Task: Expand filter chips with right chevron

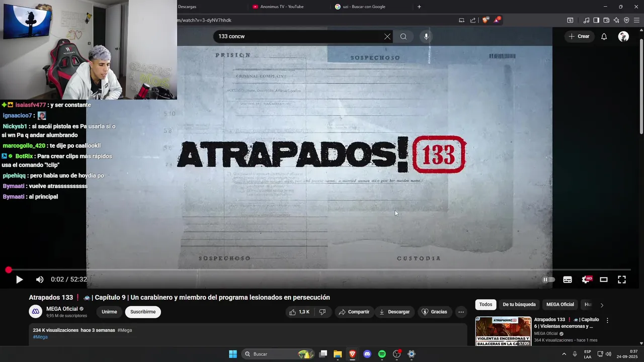Action: point(602,305)
